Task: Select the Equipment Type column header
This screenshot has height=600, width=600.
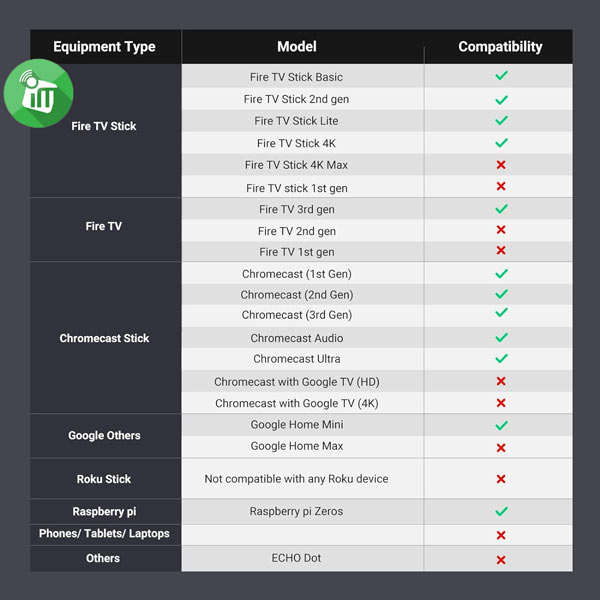Action: [x=104, y=47]
